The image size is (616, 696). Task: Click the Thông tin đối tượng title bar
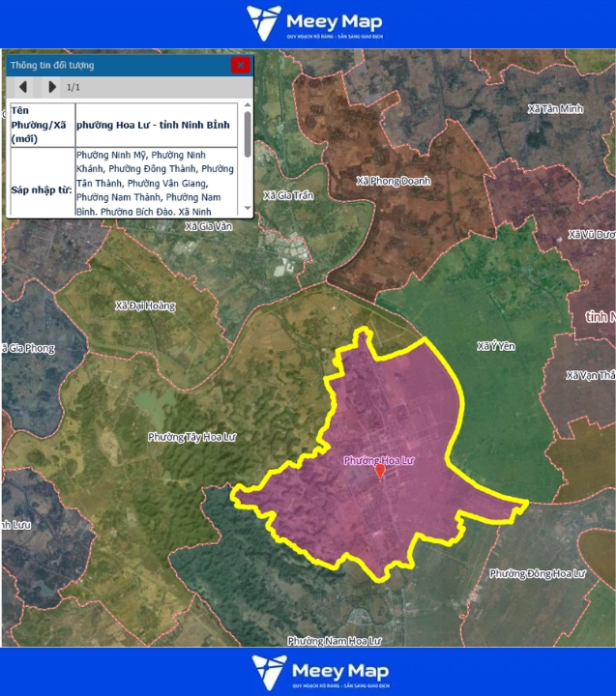[116, 65]
